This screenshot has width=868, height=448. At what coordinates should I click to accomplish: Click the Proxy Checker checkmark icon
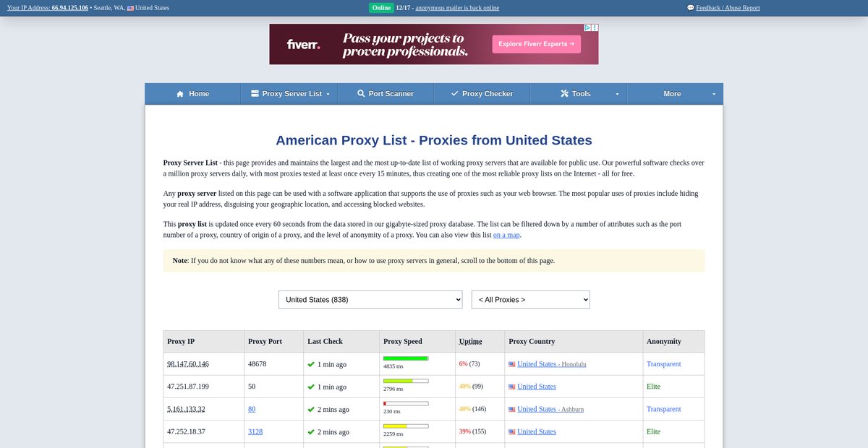tap(454, 94)
